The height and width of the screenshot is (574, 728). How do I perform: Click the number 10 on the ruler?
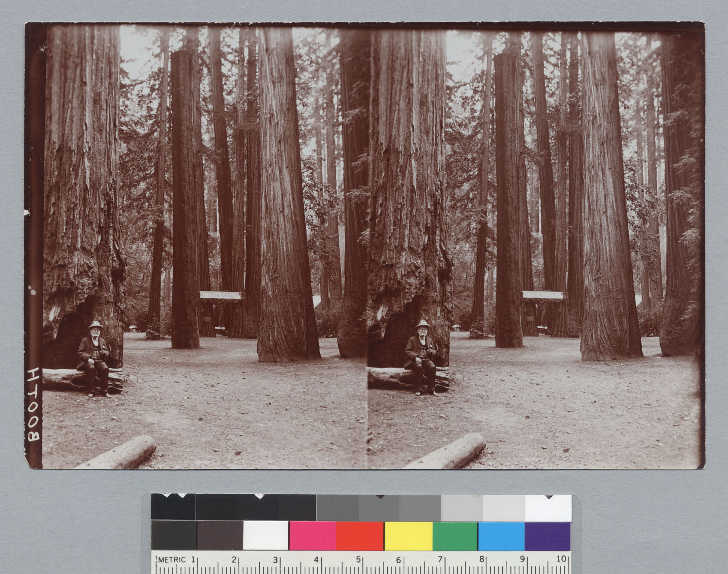tap(561, 559)
